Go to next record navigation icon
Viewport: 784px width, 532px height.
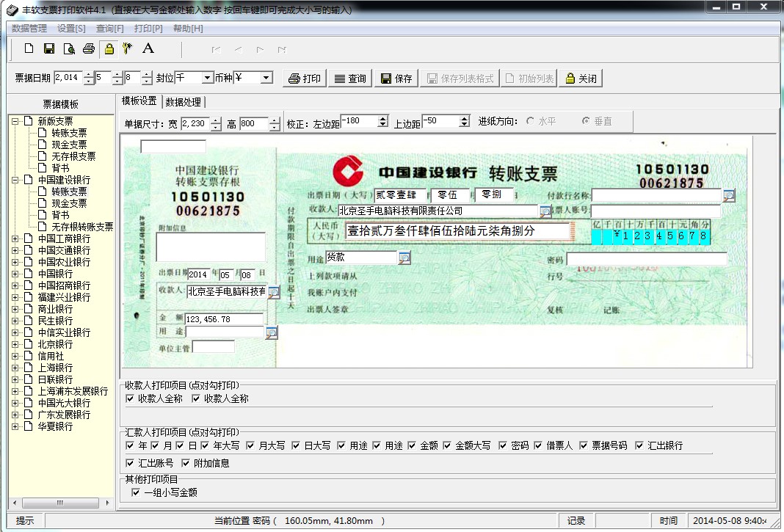(260, 49)
